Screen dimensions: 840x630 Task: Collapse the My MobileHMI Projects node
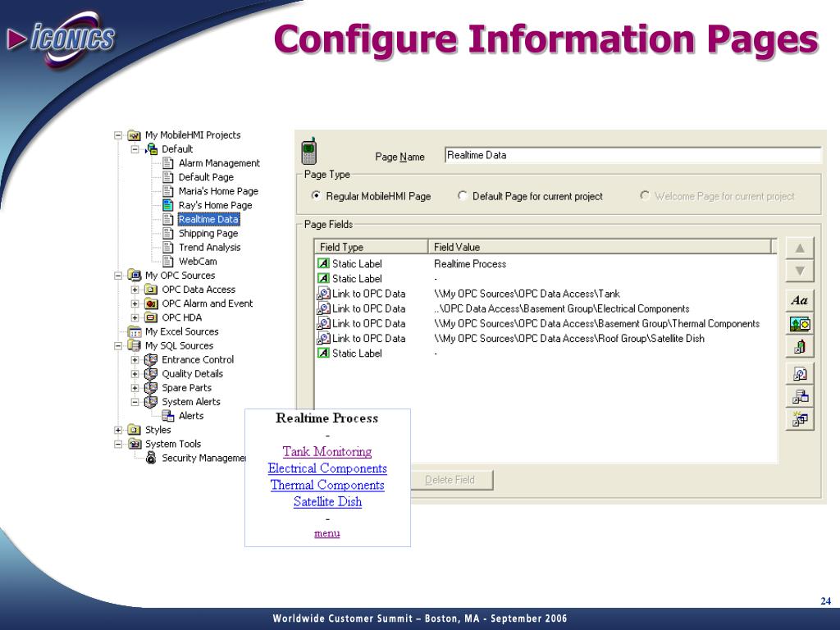tap(118, 135)
